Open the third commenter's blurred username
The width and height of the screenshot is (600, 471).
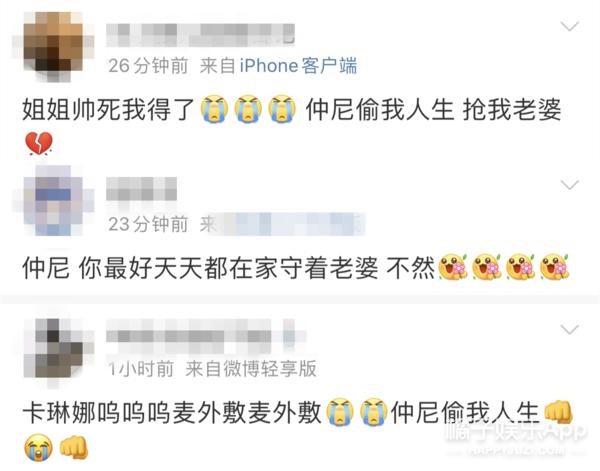[207, 336]
